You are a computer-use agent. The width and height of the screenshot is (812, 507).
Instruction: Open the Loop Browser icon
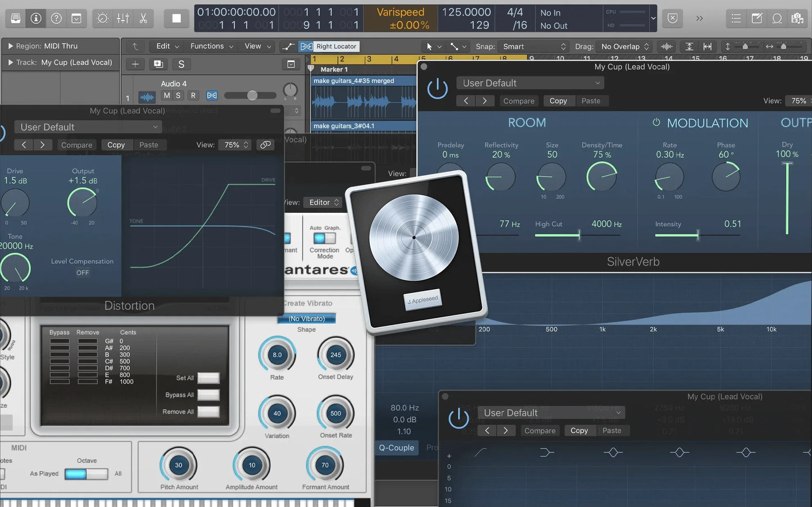click(x=777, y=18)
